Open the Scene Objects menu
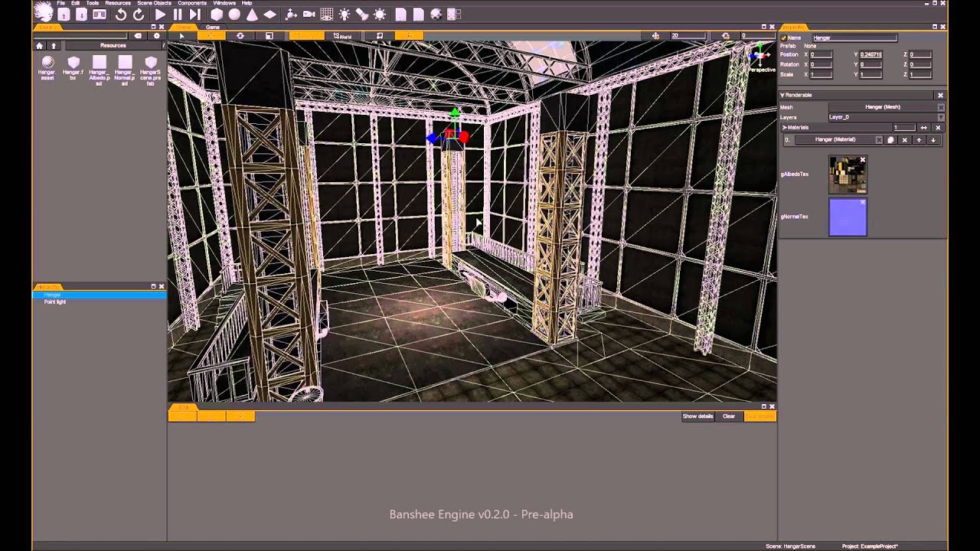 154,3
